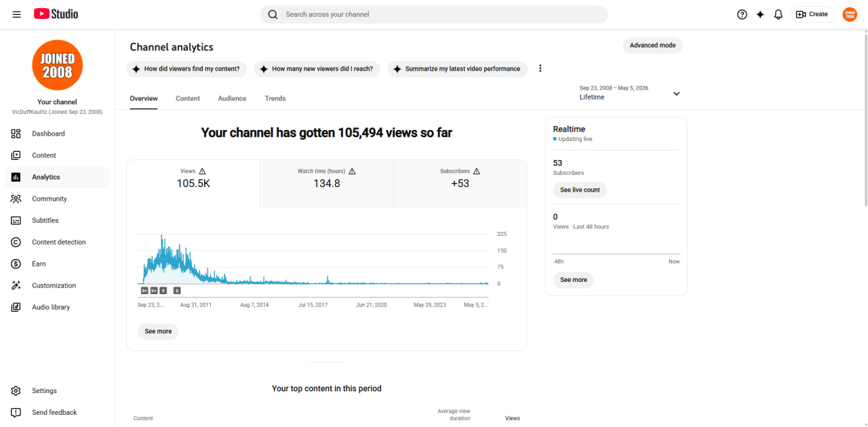
Task: Click the Subscribers warning triangle icon
Action: point(476,171)
